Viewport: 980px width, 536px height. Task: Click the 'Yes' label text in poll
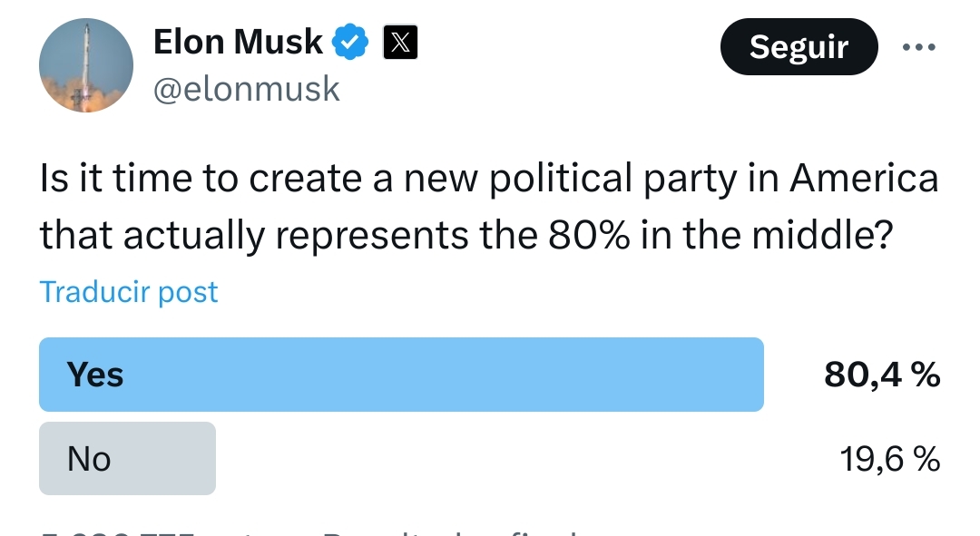95,375
